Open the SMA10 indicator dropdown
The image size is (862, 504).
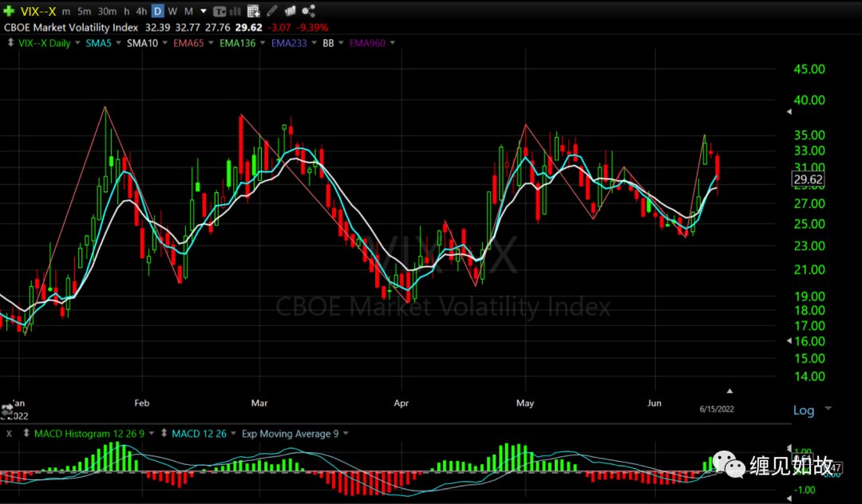click(164, 43)
